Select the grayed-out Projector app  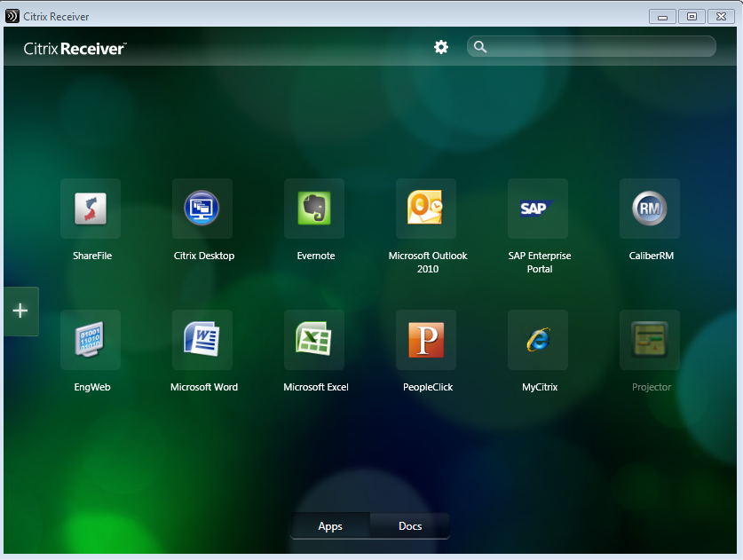650,340
